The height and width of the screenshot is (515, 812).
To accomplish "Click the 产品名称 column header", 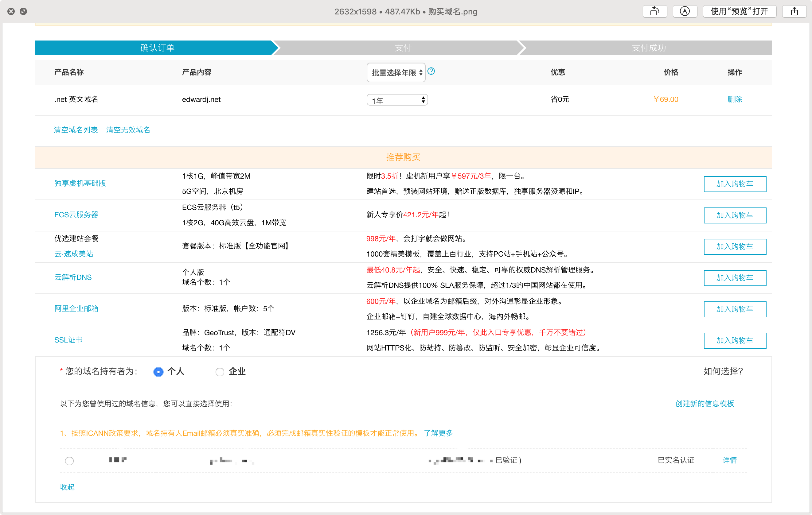I will (69, 72).
